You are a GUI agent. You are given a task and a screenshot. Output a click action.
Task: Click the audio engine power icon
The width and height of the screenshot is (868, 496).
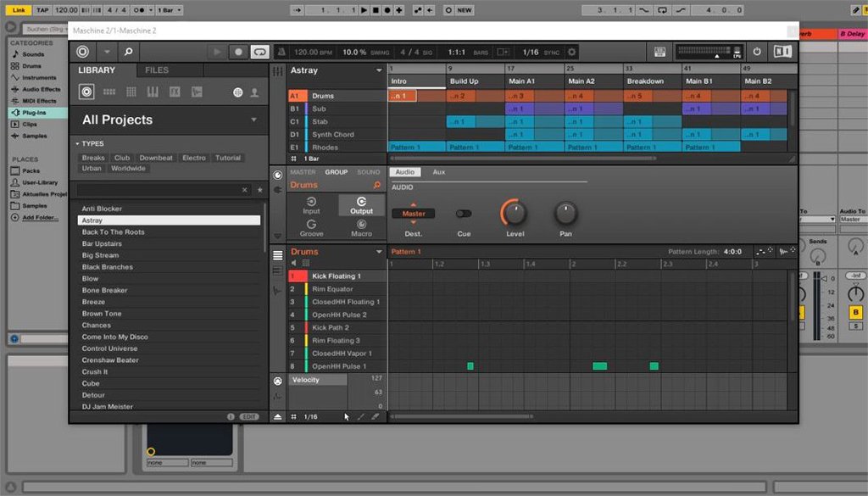(757, 52)
